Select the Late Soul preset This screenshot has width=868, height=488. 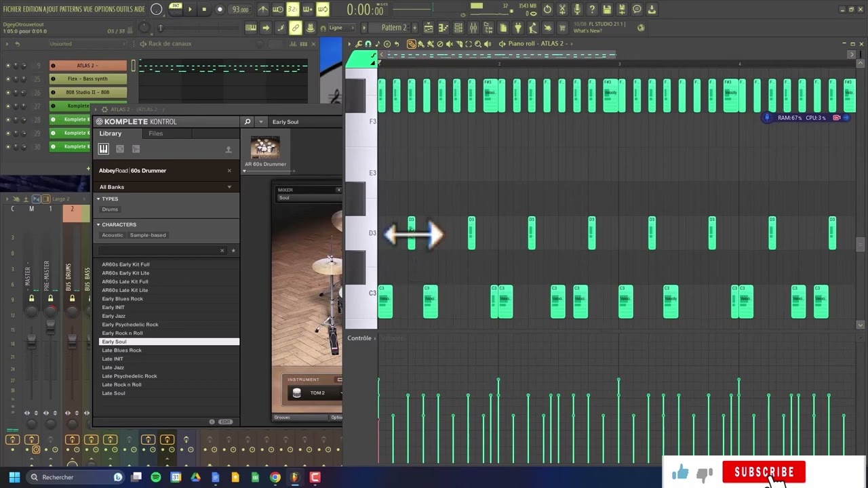[114, 393]
